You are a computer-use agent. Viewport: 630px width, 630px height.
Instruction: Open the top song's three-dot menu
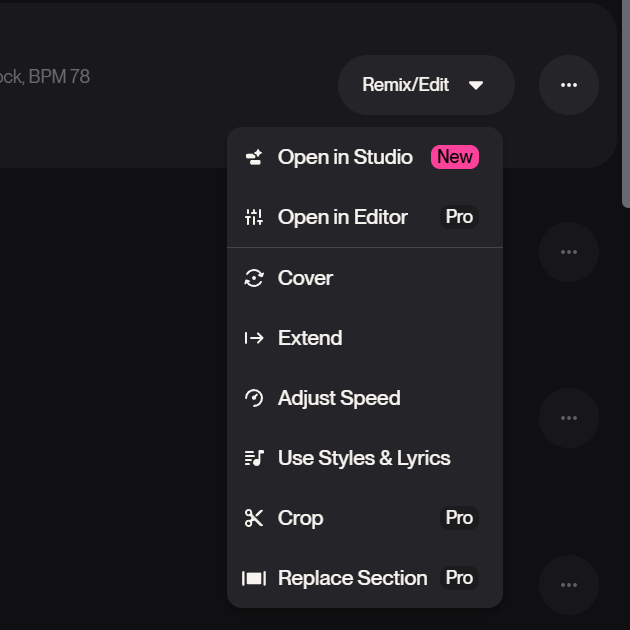tap(569, 85)
